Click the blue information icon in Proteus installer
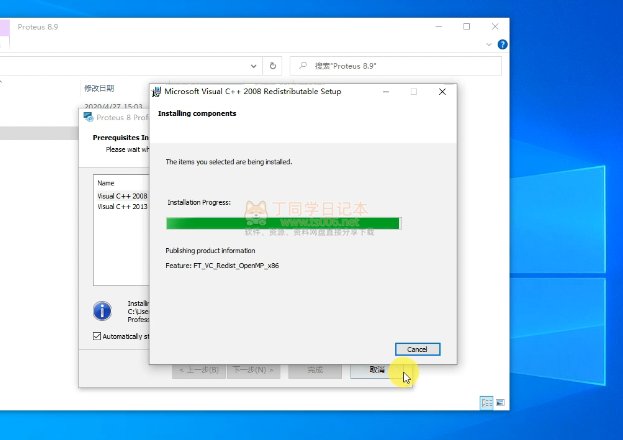The width and height of the screenshot is (623, 440). [x=102, y=310]
